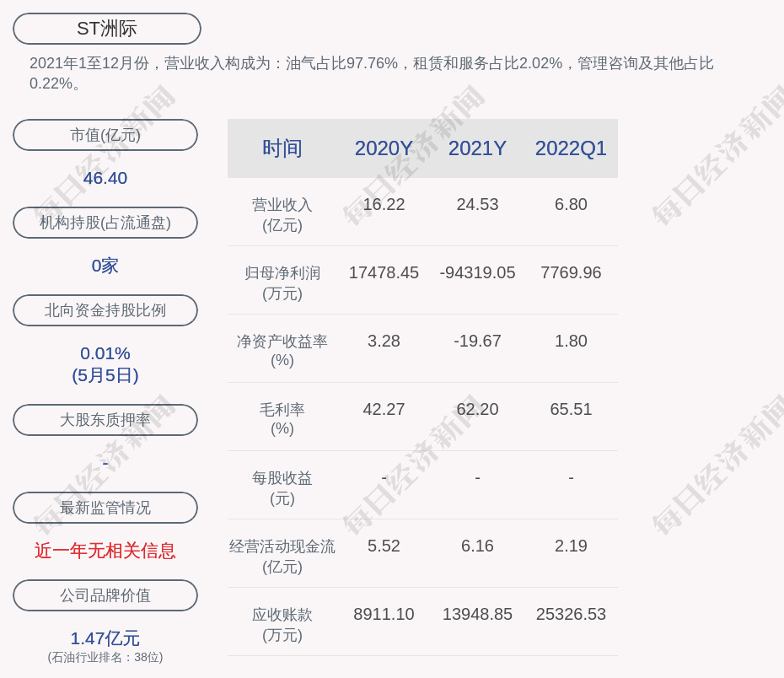Select gross margin value 42.27
The height and width of the screenshot is (678, 784).
384,410
